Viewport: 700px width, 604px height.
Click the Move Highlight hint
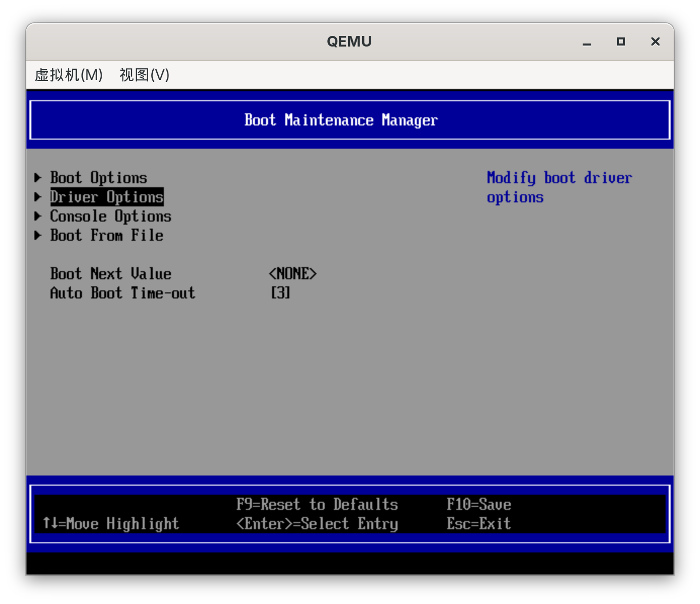coord(111,524)
